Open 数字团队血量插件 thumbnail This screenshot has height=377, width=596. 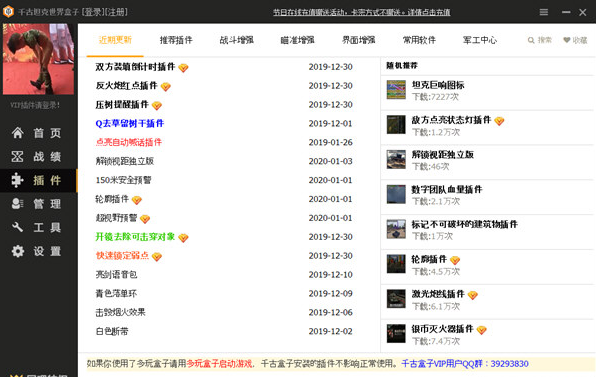point(396,194)
